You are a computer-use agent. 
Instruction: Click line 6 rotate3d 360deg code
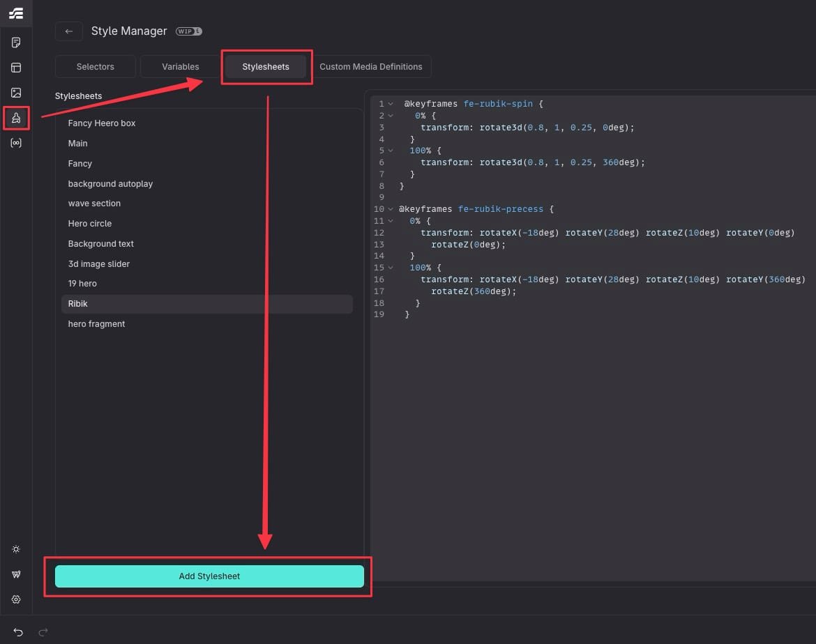pyautogui.click(x=532, y=162)
